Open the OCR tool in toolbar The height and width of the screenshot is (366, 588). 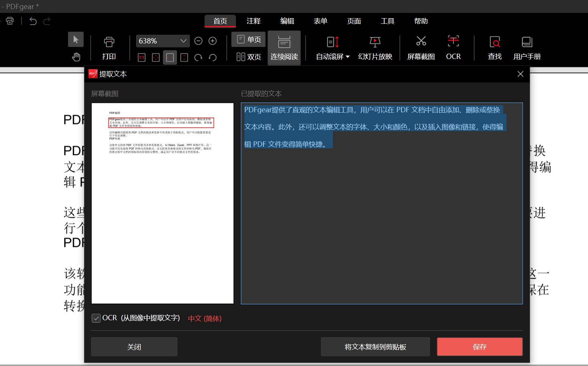pos(453,48)
